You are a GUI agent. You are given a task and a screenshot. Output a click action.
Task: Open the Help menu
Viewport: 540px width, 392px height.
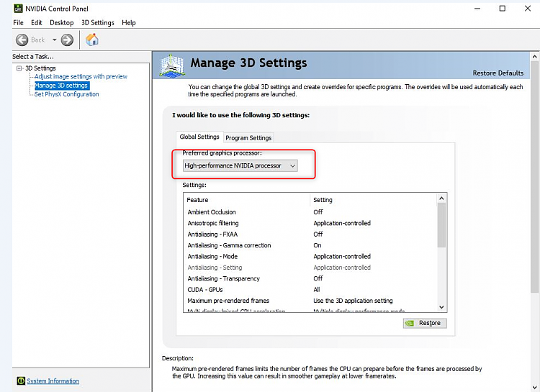tap(129, 23)
